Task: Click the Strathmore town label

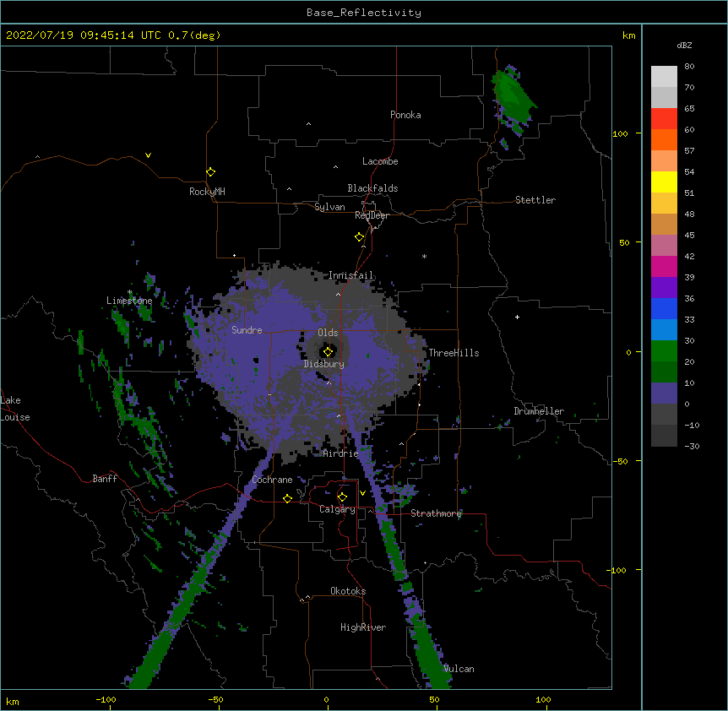Action: pyautogui.click(x=436, y=513)
